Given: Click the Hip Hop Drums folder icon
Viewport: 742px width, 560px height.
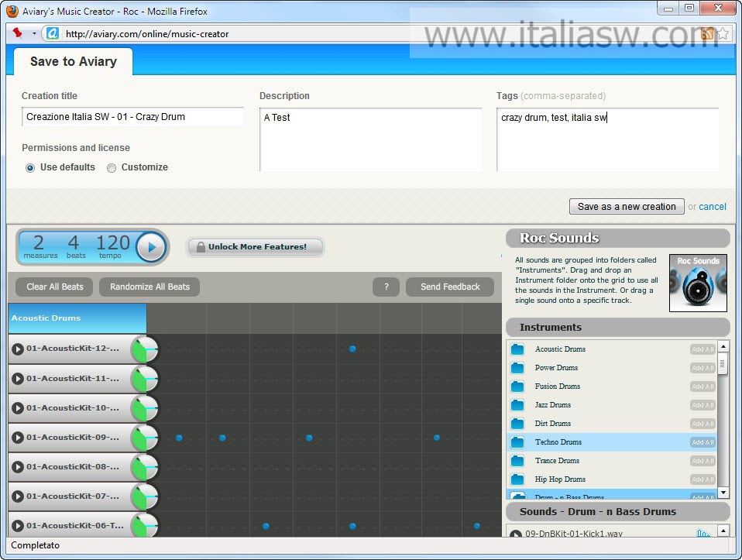Looking at the screenshot, I should pyautogui.click(x=517, y=479).
